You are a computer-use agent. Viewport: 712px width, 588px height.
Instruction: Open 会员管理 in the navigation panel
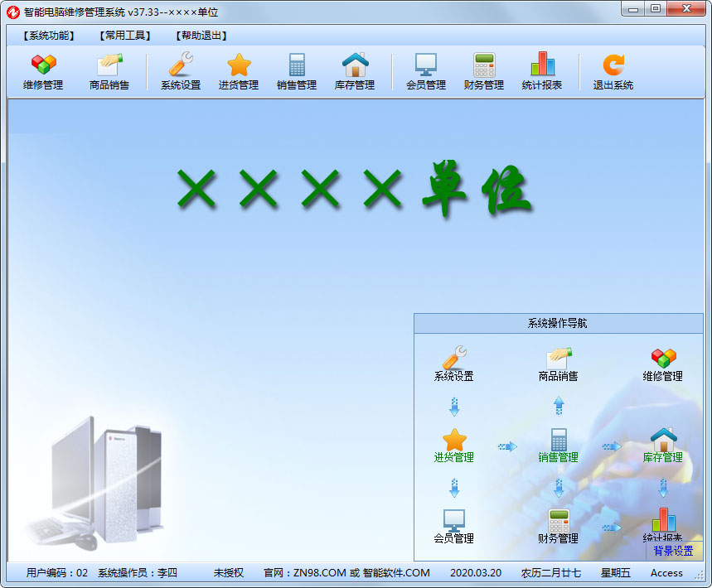point(454,526)
